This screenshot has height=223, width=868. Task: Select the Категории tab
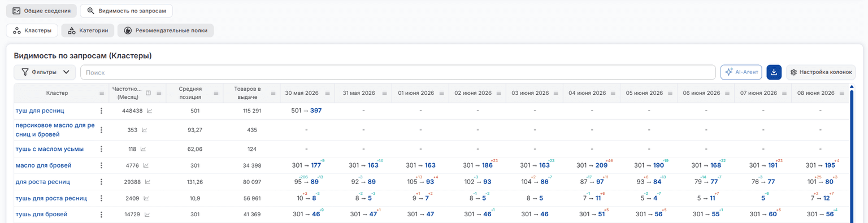click(x=88, y=30)
